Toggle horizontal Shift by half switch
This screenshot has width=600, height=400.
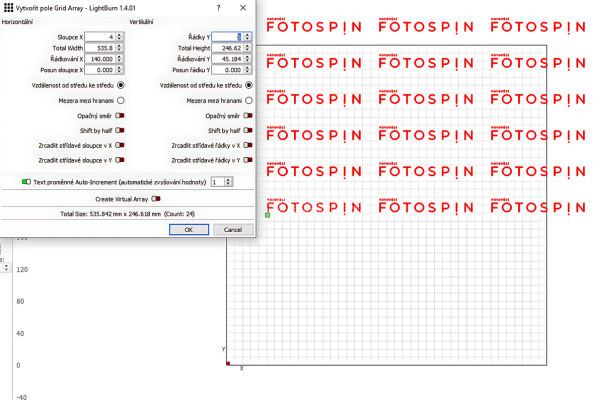point(120,131)
